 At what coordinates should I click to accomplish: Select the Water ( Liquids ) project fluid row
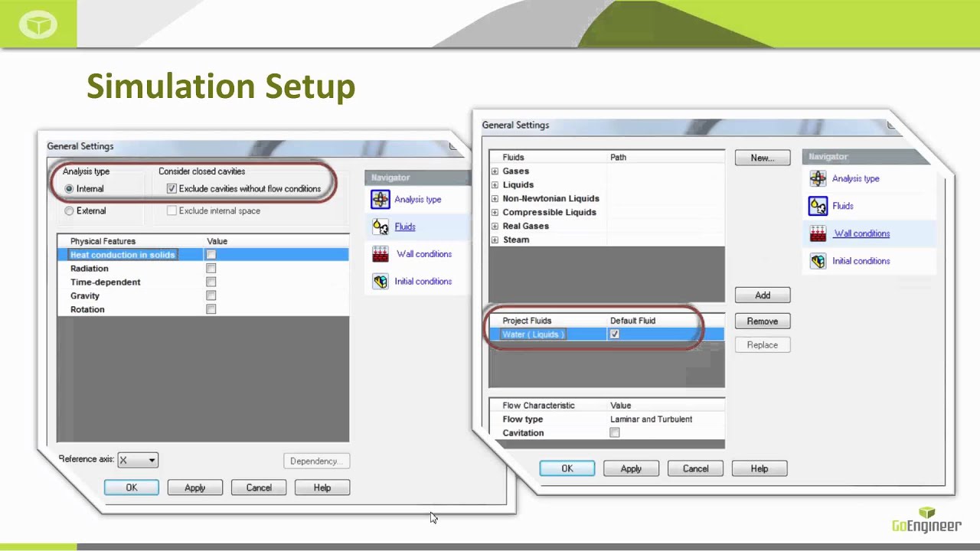(606, 334)
